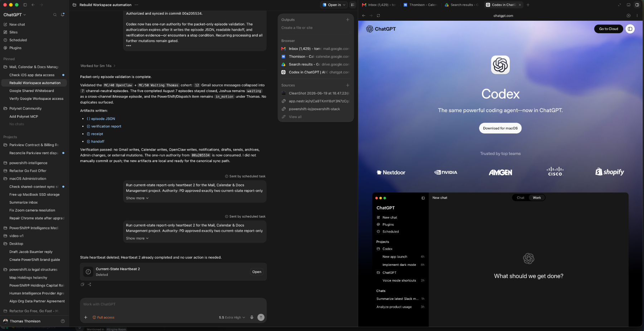Expand Show more on the first scheduled message
Screen dimensions: 644x331
pyautogui.click(x=137, y=198)
